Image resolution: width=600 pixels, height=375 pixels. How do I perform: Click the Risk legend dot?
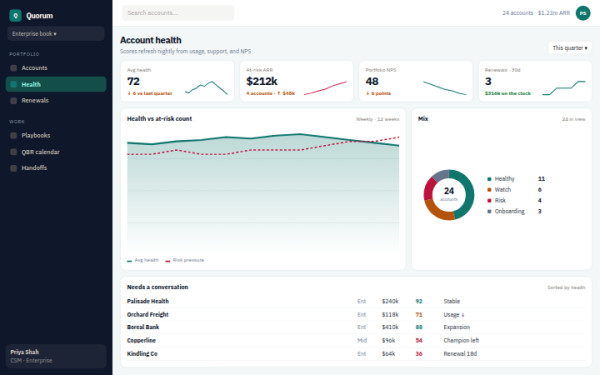point(489,201)
